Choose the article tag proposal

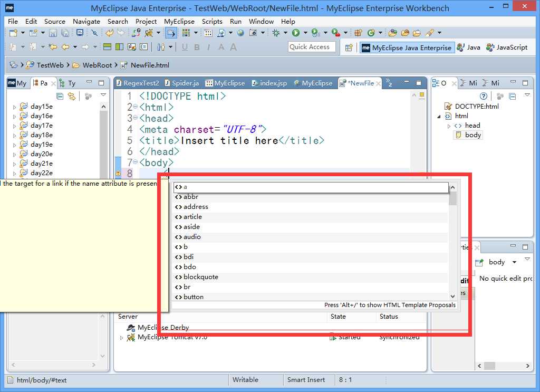[310, 217]
